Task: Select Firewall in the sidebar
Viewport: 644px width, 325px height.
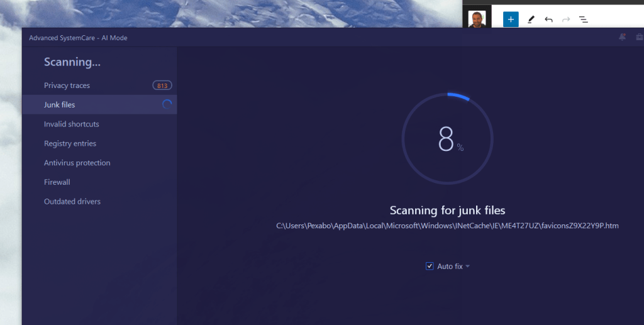Action: pyautogui.click(x=99, y=182)
